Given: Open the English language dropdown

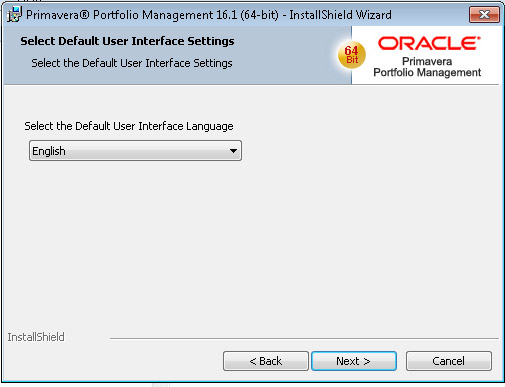Looking at the screenshot, I should [135, 151].
